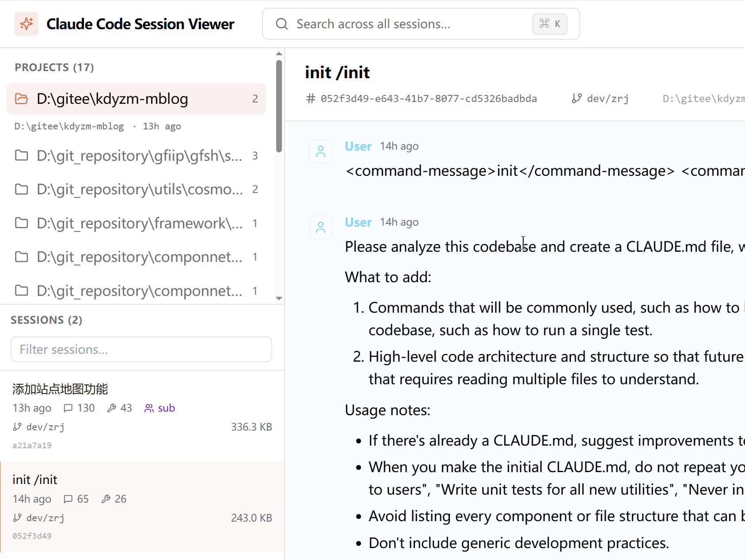Click the Claude Code Session Viewer title

point(141,24)
